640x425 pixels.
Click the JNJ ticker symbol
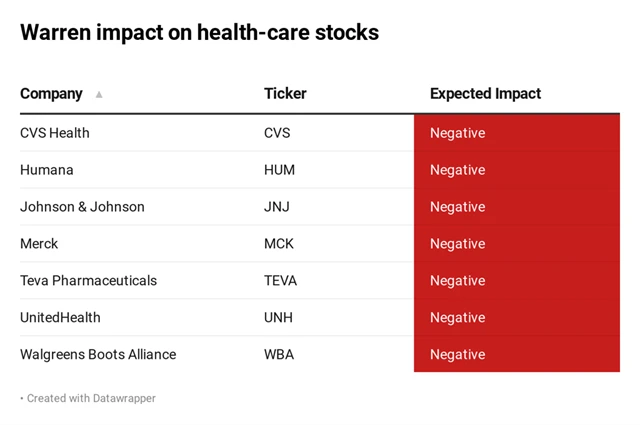tap(278, 207)
